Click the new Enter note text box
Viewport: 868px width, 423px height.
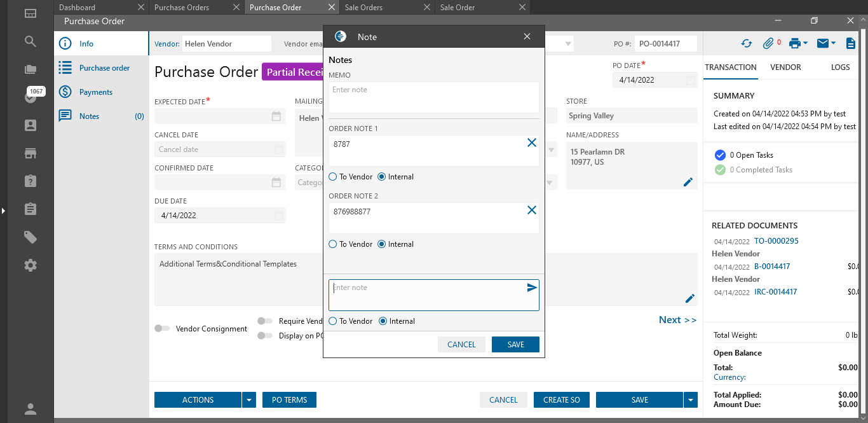click(434, 295)
